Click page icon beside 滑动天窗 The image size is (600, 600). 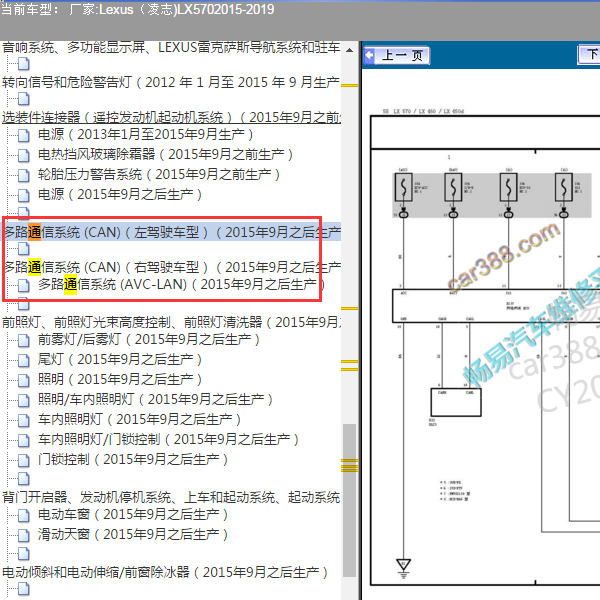(x=24, y=535)
